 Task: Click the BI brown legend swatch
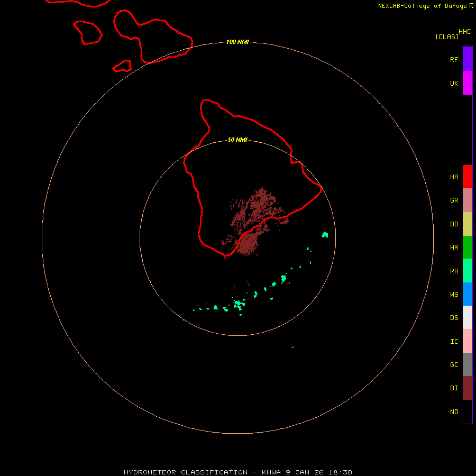coord(467,388)
